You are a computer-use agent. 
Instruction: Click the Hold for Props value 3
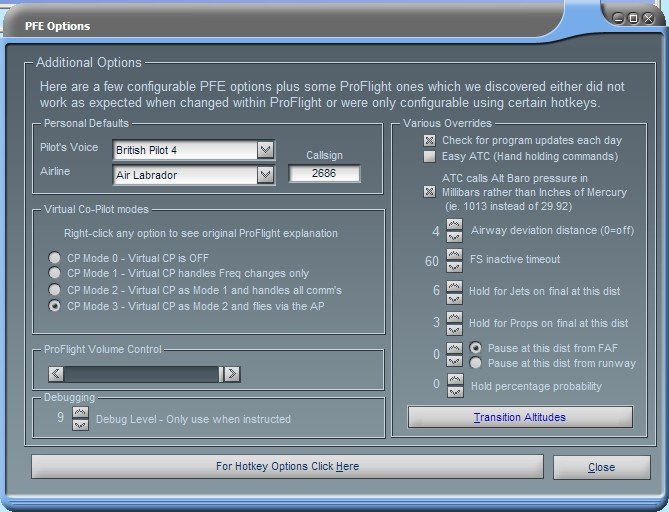point(436,322)
